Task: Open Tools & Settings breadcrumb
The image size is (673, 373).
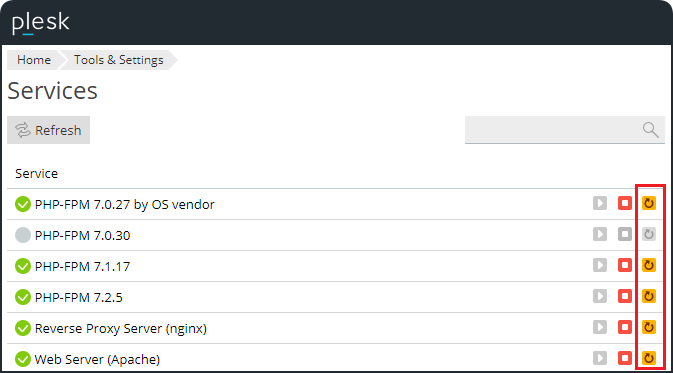Action: [x=118, y=60]
